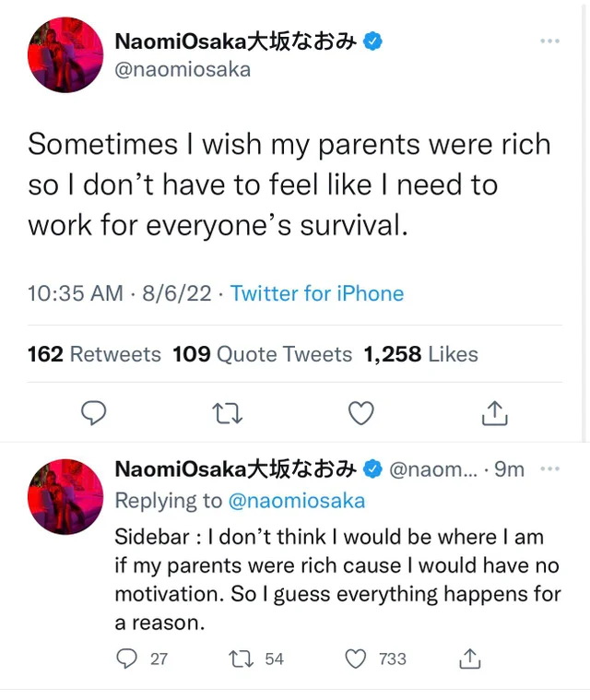View the 162 Retweets list
Screen dimensions: 590x700
94,354
